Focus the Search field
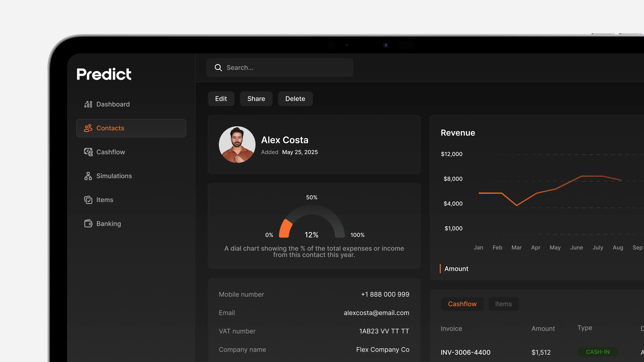644x362 pixels. coord(280,68)
